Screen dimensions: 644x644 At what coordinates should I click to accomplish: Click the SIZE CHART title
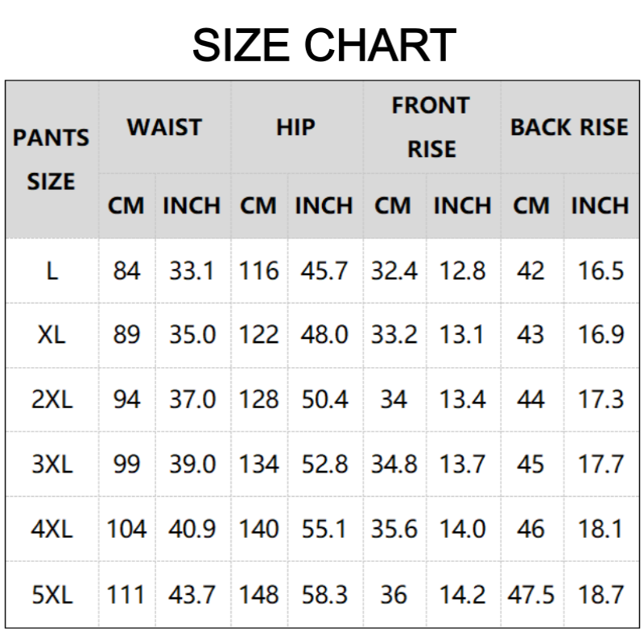pos(324,45)
